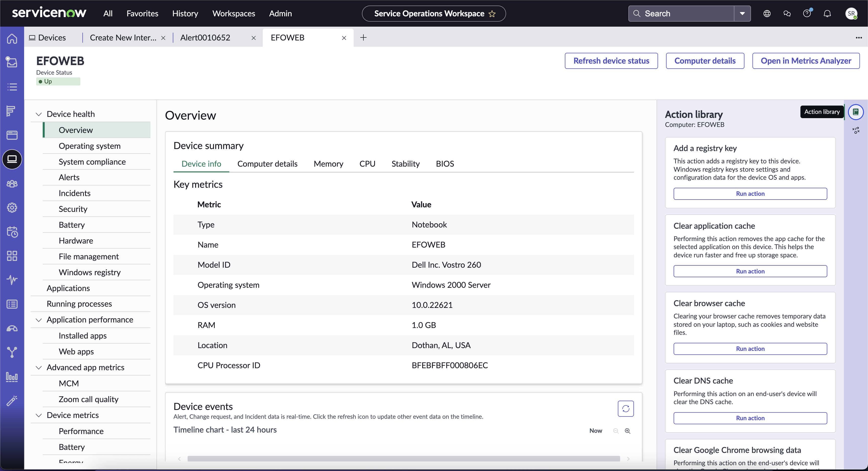Switch to the Memory tab
The height and width of the screenshot is (471, 868).
(328, 164)
